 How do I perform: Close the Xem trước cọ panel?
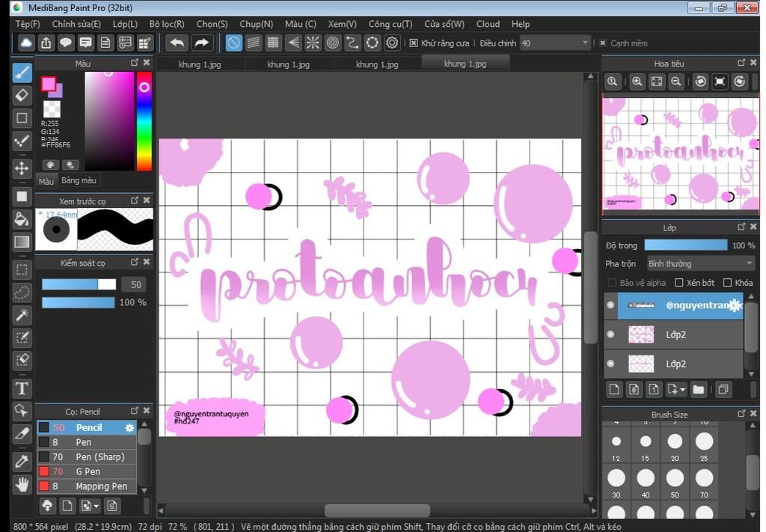(x=147, y=201)
